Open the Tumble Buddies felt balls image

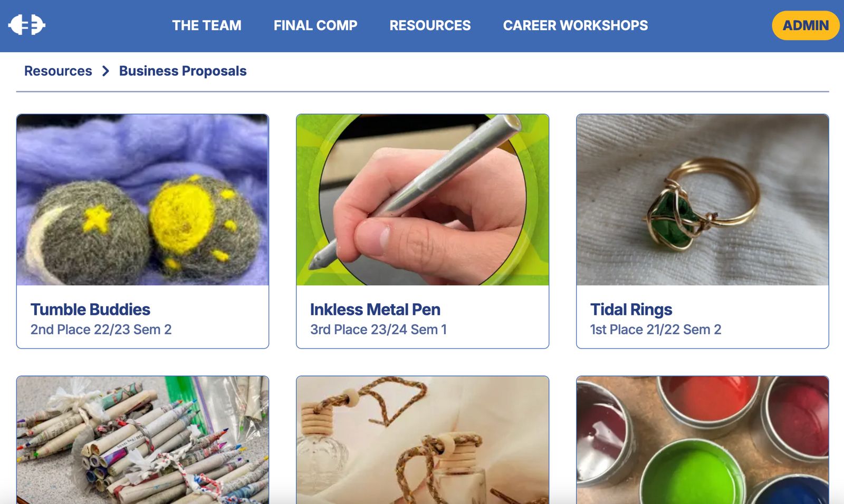point(142,200)
